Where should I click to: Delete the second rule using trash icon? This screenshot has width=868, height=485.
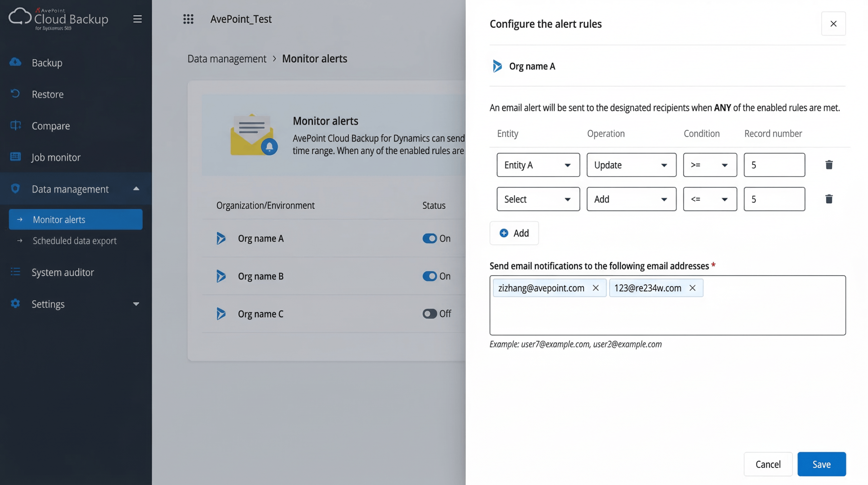click(829, 199)
